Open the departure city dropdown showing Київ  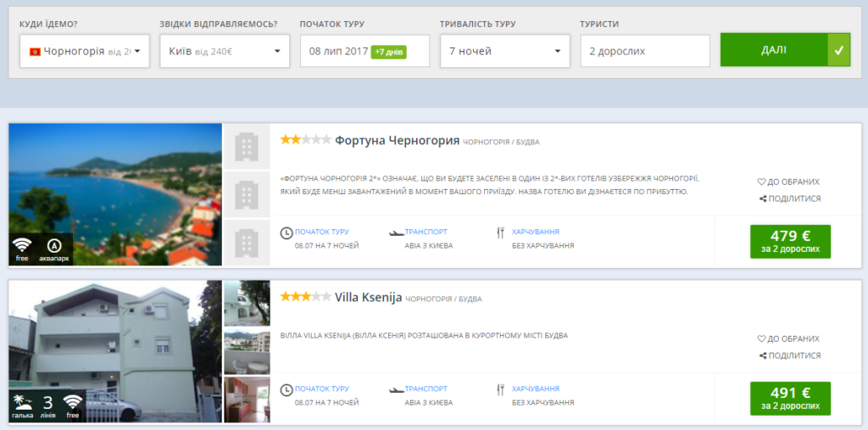tap(225, 51)
